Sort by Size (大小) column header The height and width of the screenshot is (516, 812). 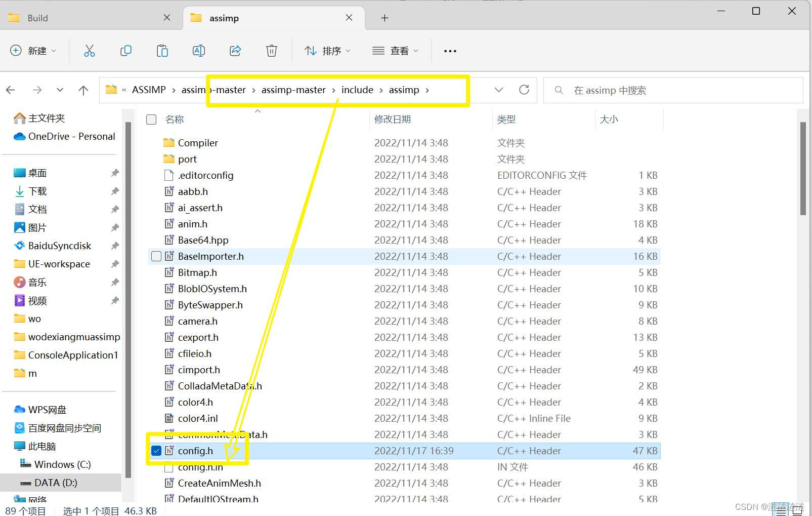pos(609,120)
